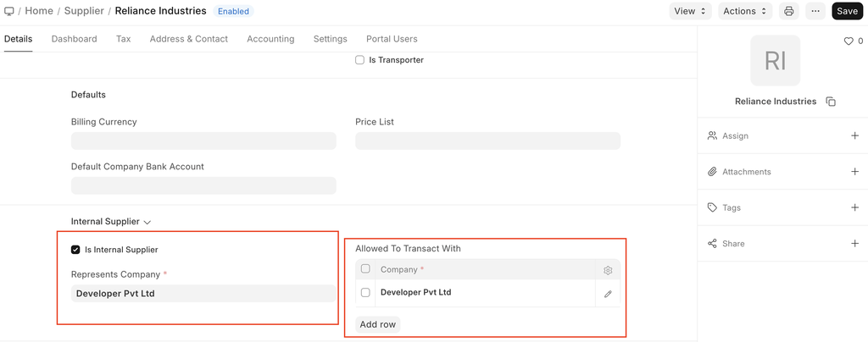
Task: Open table settings gear in Allowed To Transact With
Action: (x=608, y=270)
